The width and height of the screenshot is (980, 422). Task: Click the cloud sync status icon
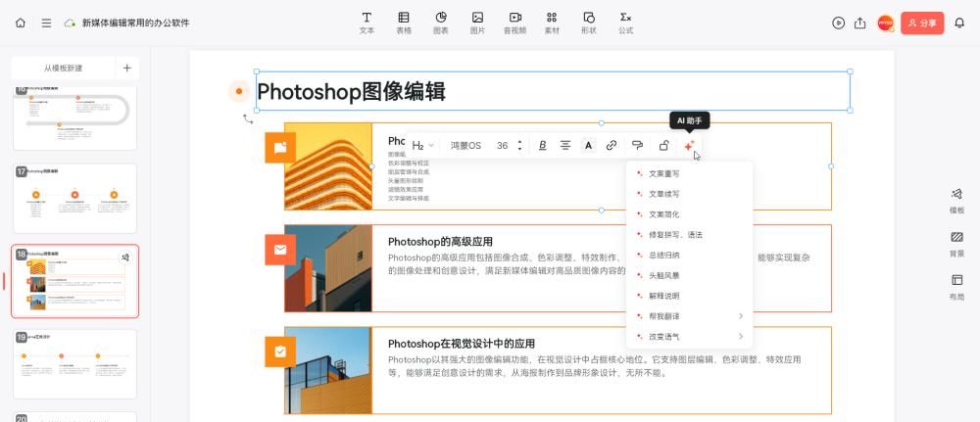pyautogui.click(x=70, y=23)
